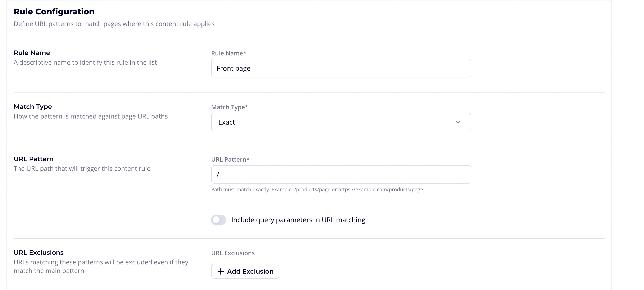Click the "Rule Name*" field label
Screen dimensions: 644x290
228,53
